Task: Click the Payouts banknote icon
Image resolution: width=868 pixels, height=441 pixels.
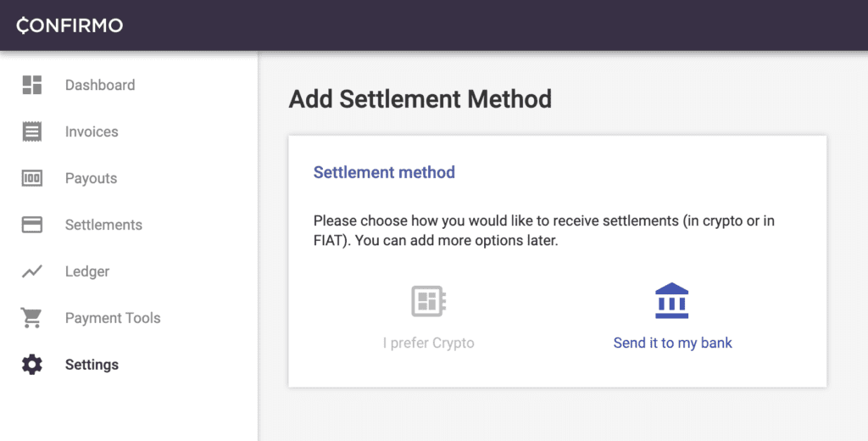Action: (32, 178)
